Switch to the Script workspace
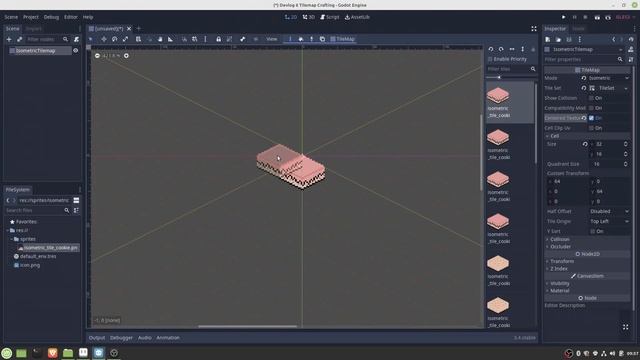The width and height of the screenshot is (640, 360). (x=330, y=17)
